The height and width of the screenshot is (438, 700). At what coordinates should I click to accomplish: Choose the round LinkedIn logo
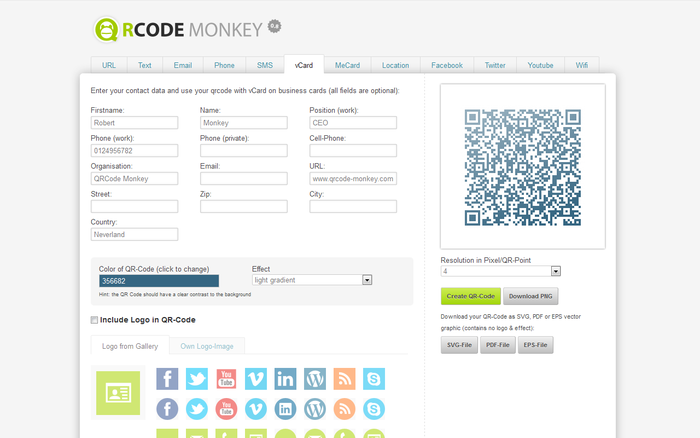pyautogui.click(x=285, y=409)
